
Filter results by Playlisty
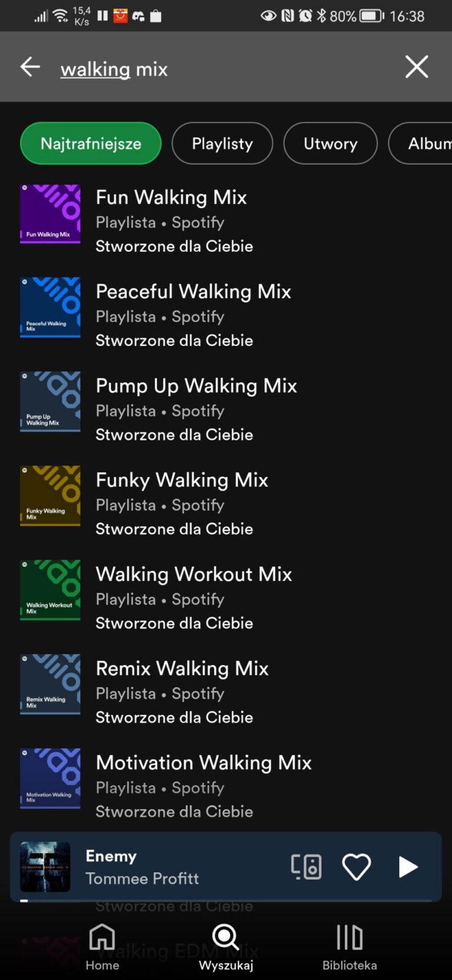tap(222, 143)
